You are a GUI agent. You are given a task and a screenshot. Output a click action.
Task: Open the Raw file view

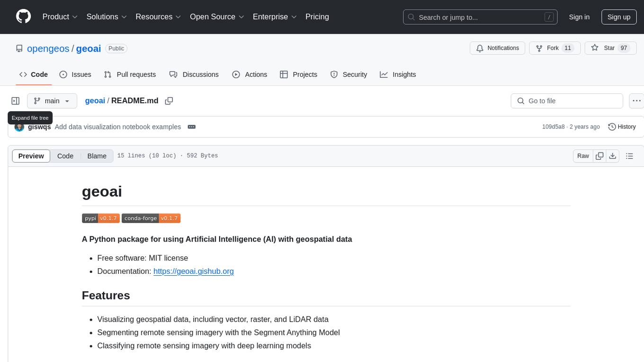[x=583, y=156]
